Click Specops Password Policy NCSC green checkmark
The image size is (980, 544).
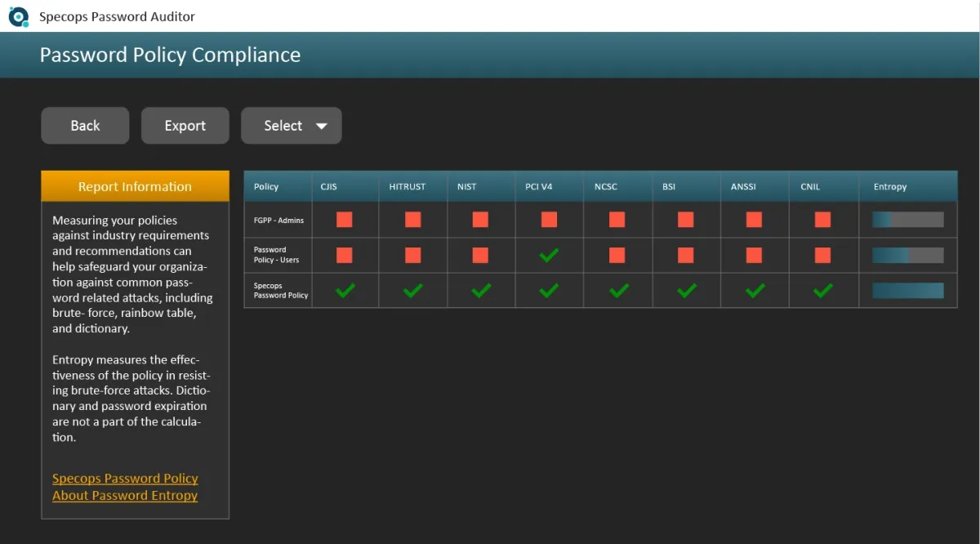[x=619, y=290]
